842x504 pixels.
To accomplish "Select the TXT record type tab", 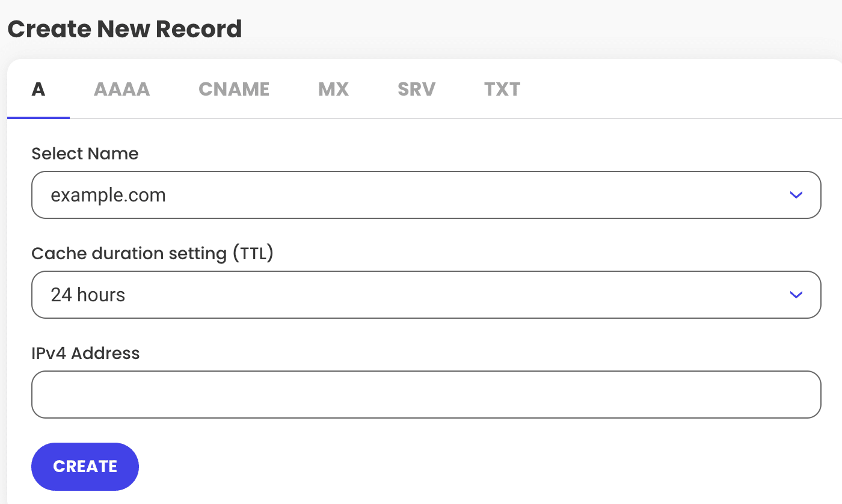I will [502, 88].
